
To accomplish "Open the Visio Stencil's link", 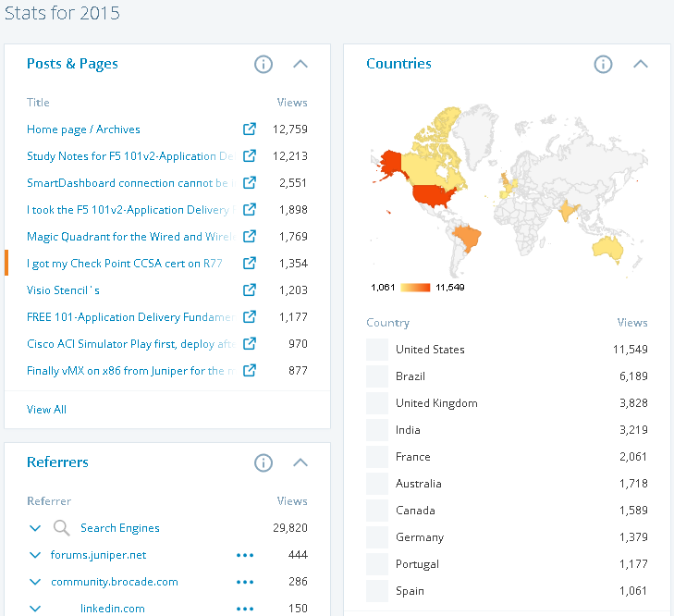I will tap(63, 290).
